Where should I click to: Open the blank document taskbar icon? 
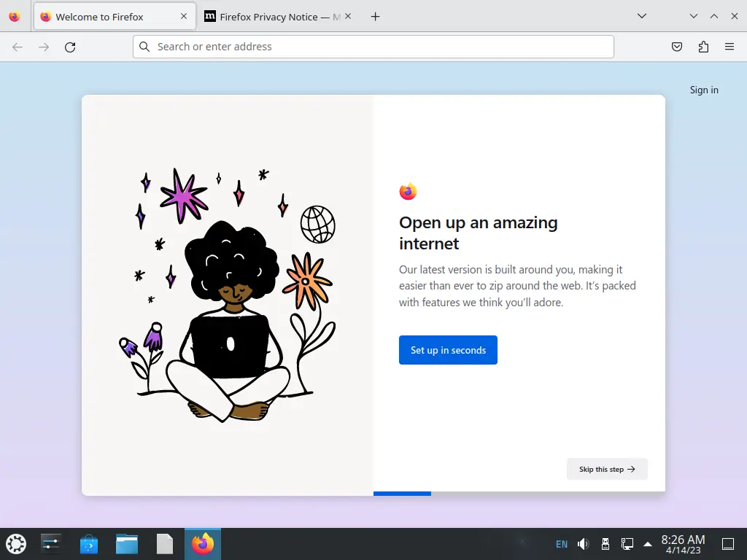click(165, 544)
